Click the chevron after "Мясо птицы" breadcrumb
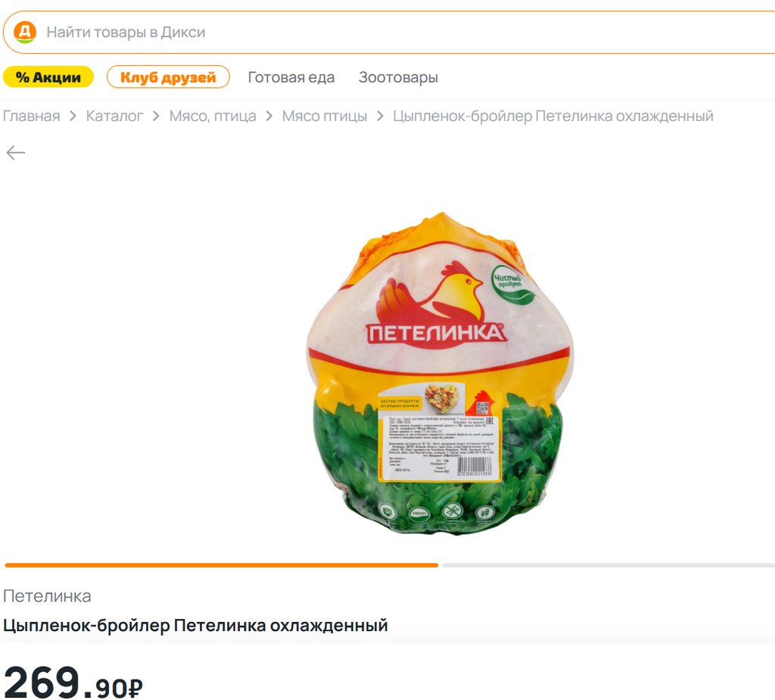The height and width of the screenshot is (700, 775). 380,117
